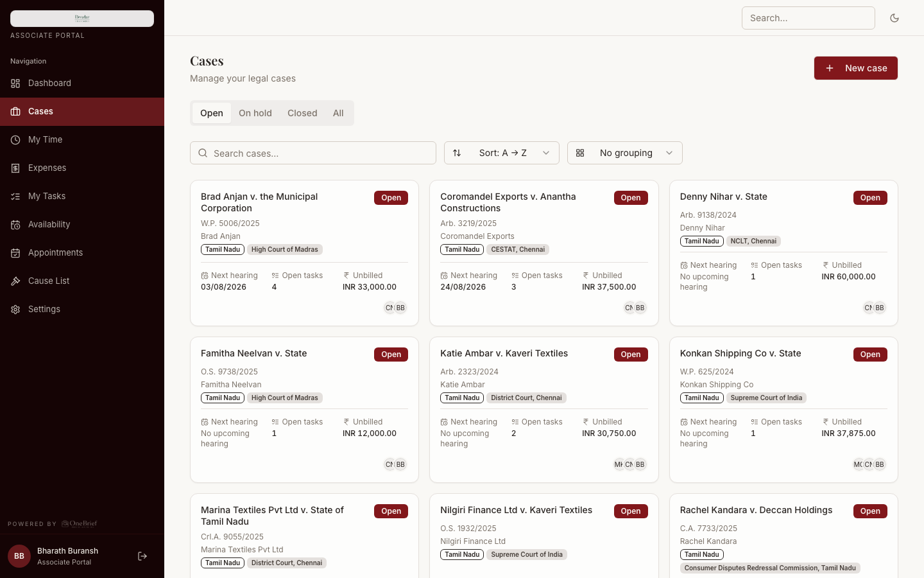This screenshot has height=578, width=924.
Task: Click the chevron on grouping dropdown
Action: [669, 153]
